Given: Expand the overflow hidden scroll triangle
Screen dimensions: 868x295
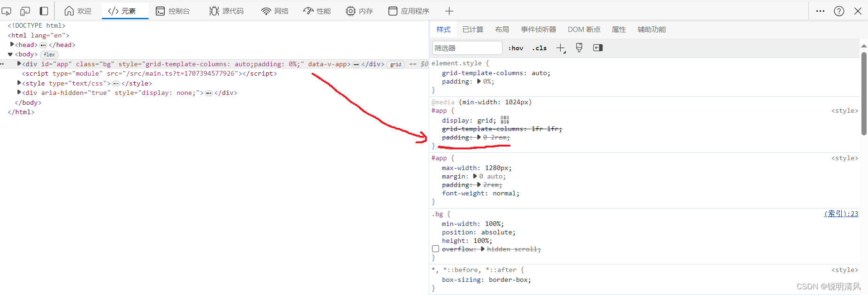Looking at the screenshot, I should [483, 249].
